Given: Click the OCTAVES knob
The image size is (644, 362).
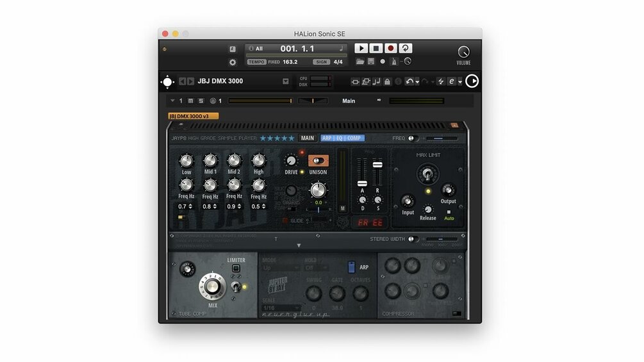Looking at the screenshot, I should coord(361,293).
